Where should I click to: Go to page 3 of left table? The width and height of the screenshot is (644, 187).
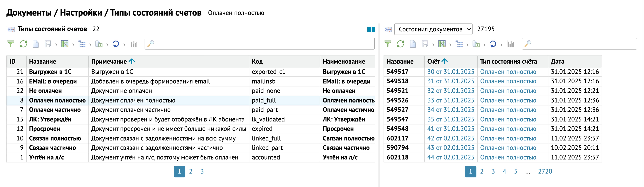[202, 171]
